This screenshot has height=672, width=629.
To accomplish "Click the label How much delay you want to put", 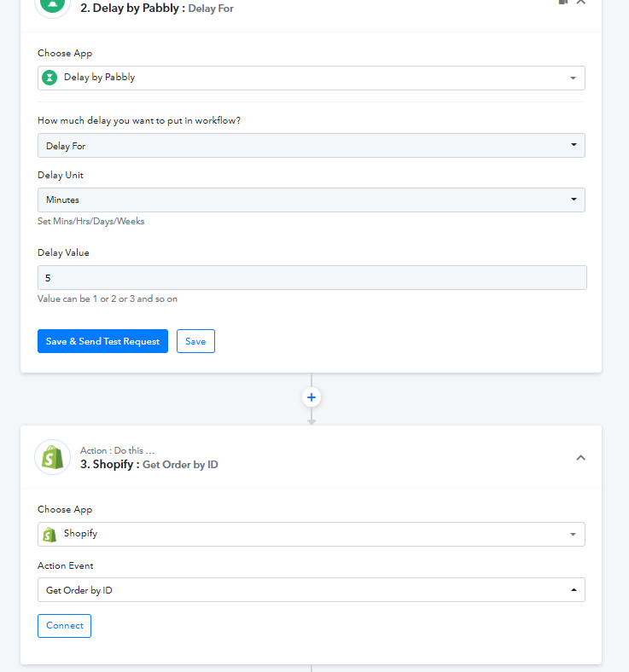I will (x=139, y=120).
